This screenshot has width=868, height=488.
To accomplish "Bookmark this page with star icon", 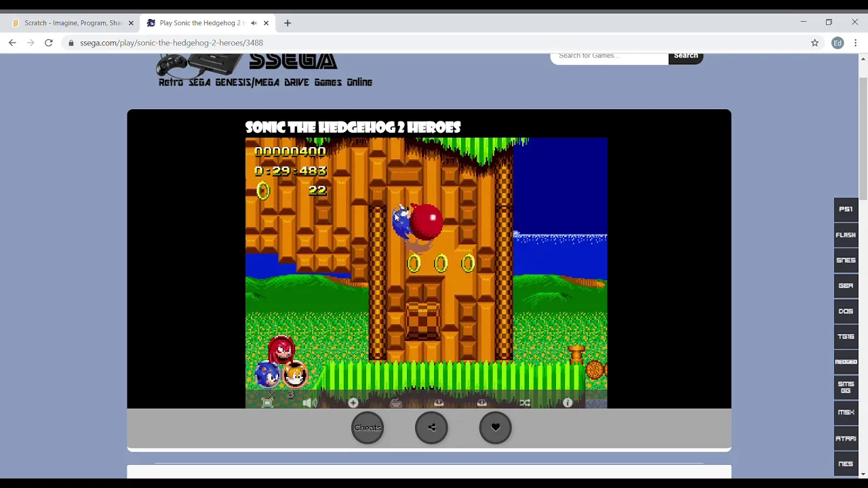I will click(x=815, y=43).
